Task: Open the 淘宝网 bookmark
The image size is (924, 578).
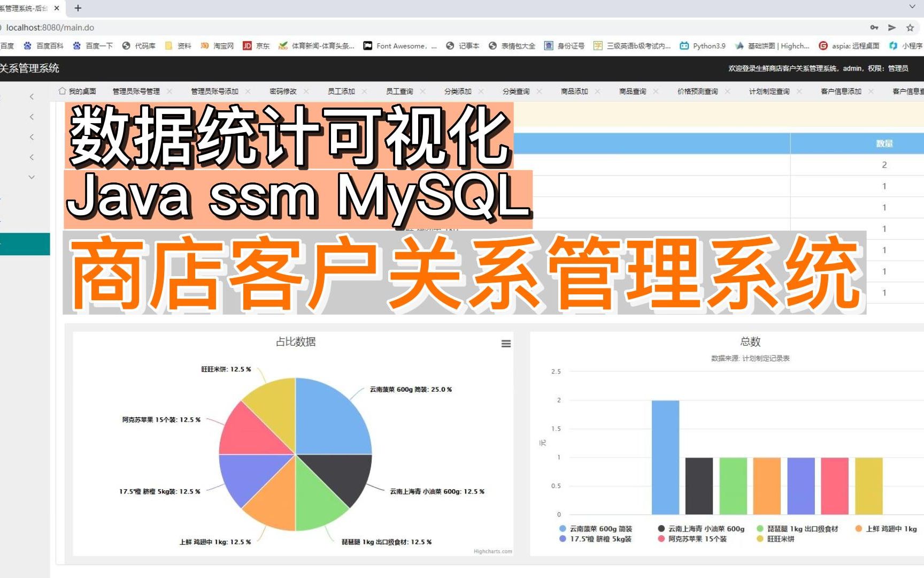Action: [x=217, y=46]
